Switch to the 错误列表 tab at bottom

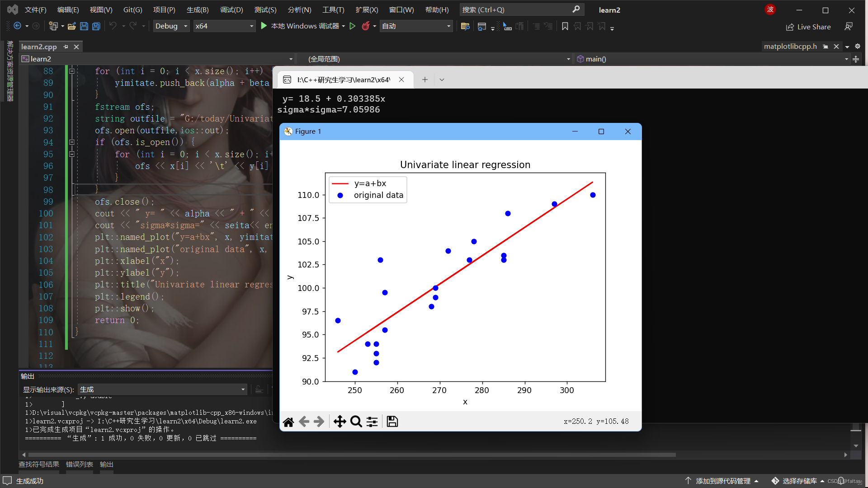pos(80,465)
